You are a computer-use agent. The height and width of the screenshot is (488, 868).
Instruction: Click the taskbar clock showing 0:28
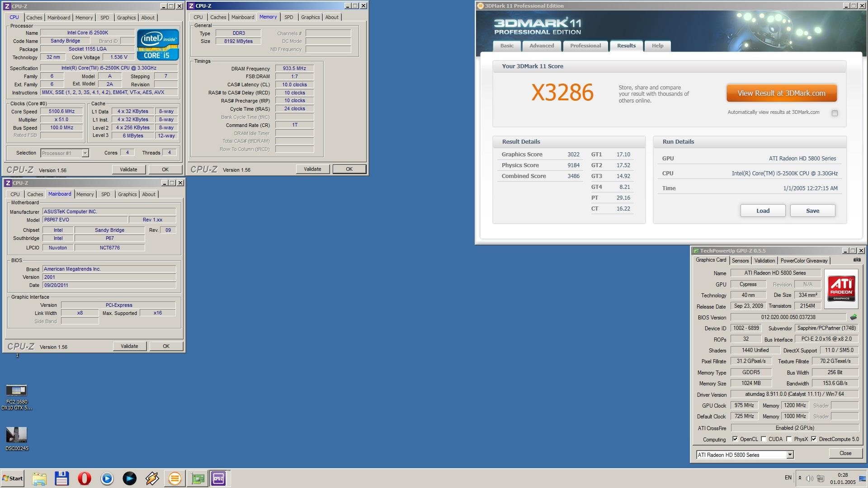tap(843, 478)
